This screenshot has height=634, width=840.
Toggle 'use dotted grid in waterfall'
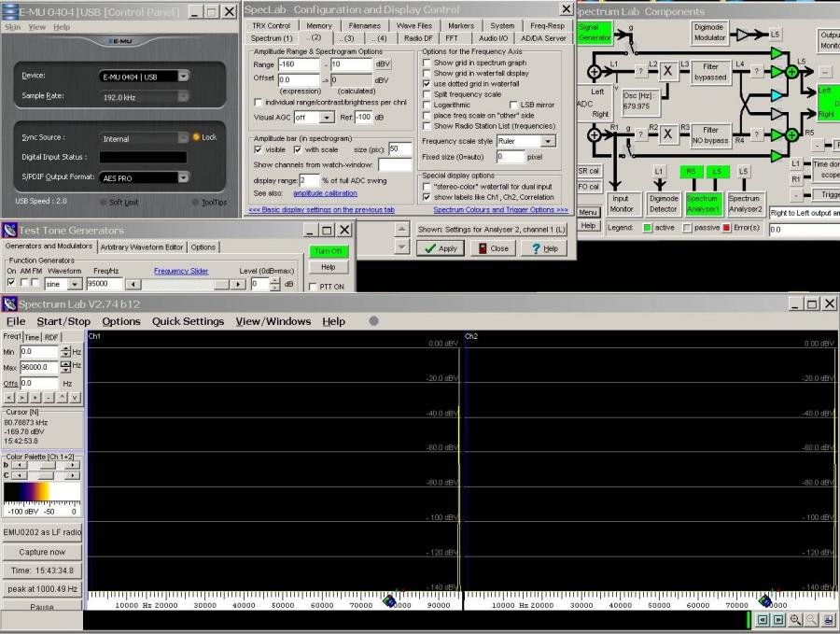(x=425, y=84)
